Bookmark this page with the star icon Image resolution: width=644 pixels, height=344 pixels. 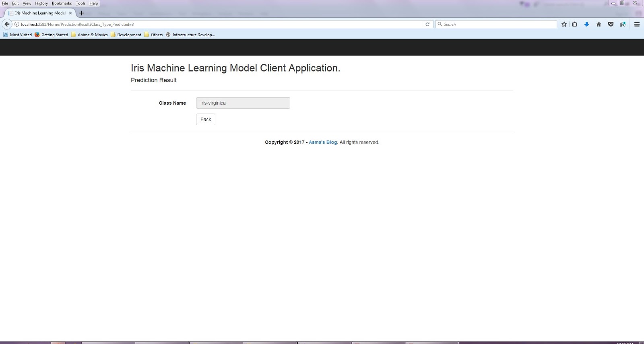564,24
